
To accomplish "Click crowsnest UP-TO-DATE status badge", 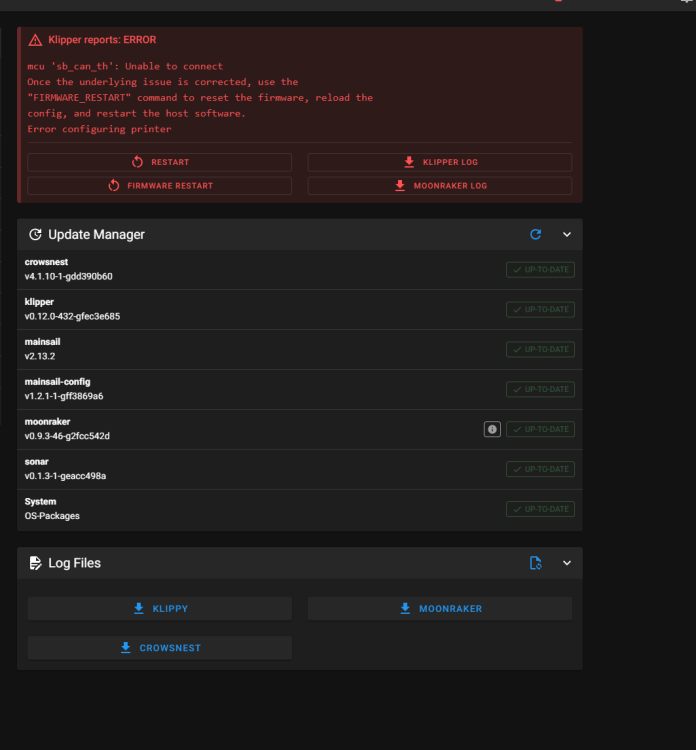I will [x=541, y=270].
